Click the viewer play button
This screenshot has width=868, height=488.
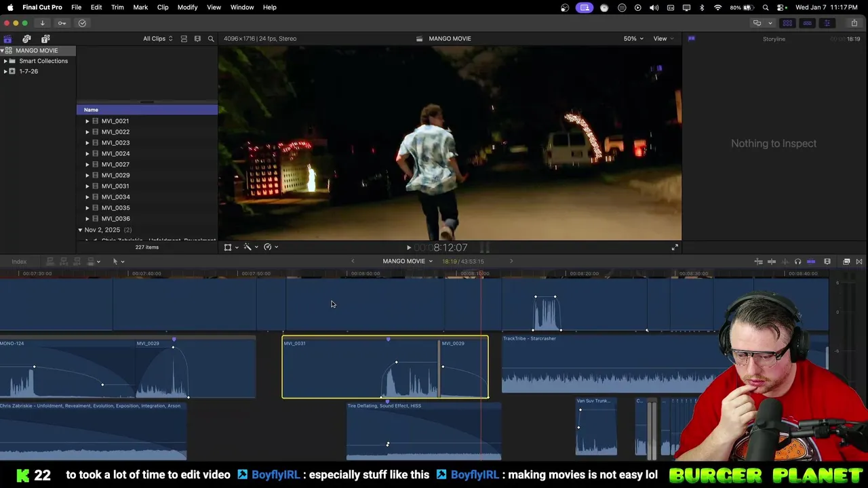coord(408,248)
